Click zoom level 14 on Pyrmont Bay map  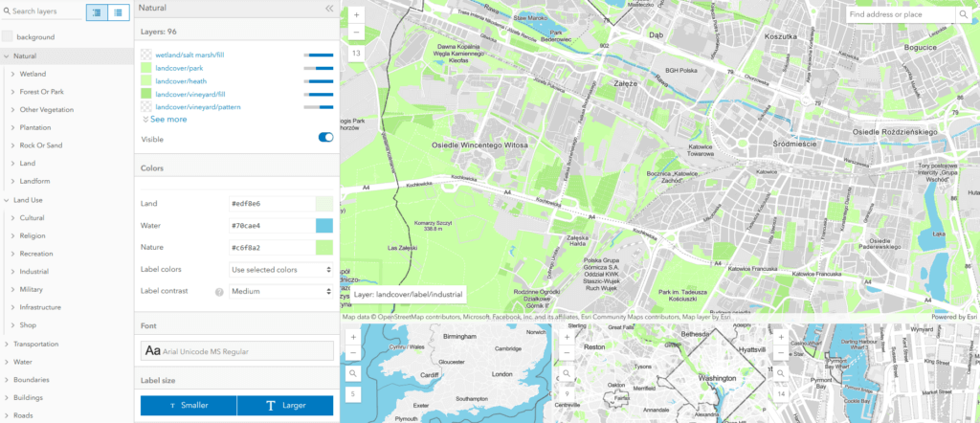[x=781, y=394]
